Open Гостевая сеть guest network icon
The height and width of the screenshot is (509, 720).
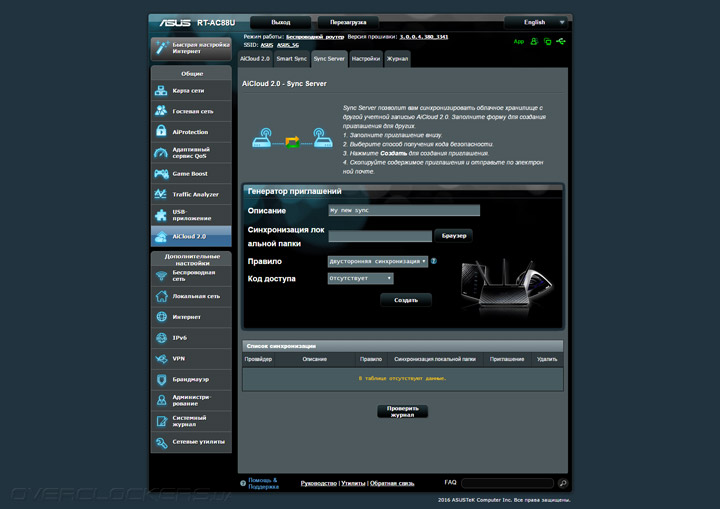point(162,111)
